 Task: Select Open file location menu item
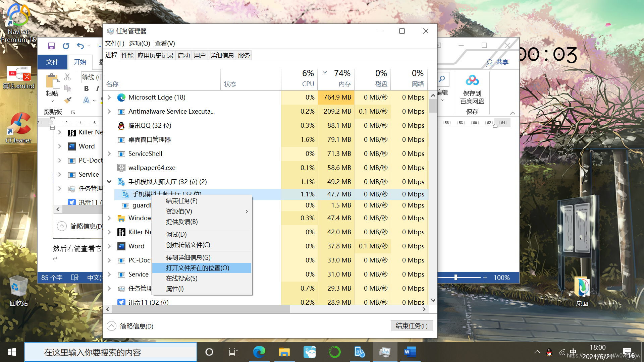coord(198,268)
